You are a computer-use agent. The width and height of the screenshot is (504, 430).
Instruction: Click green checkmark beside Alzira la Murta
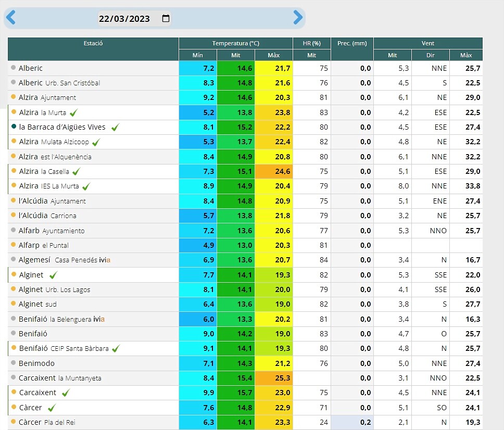click(73, 113)
